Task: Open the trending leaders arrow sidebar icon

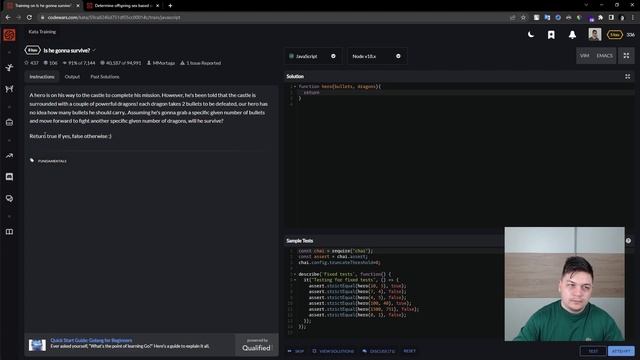Action: tap(9, 156)
